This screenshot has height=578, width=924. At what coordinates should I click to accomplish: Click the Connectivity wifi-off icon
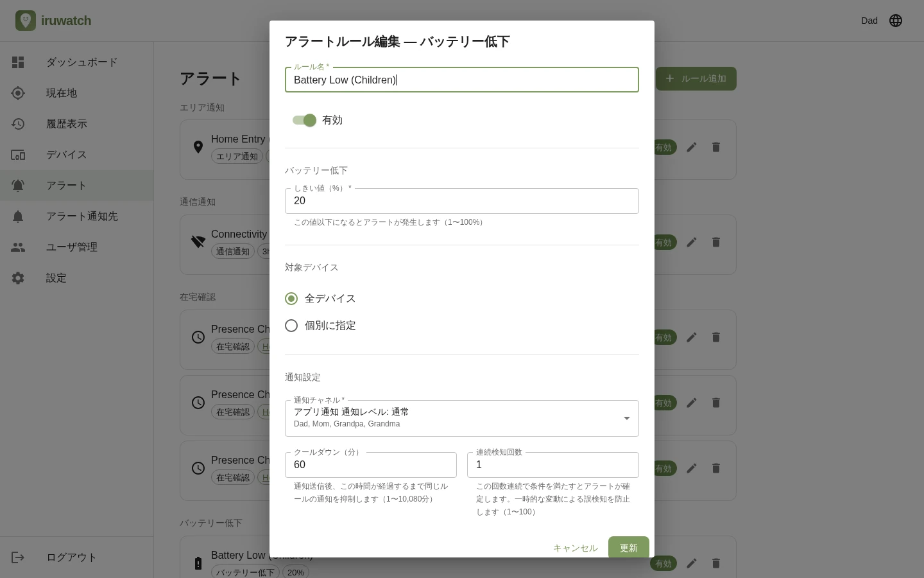pos(198,242)
